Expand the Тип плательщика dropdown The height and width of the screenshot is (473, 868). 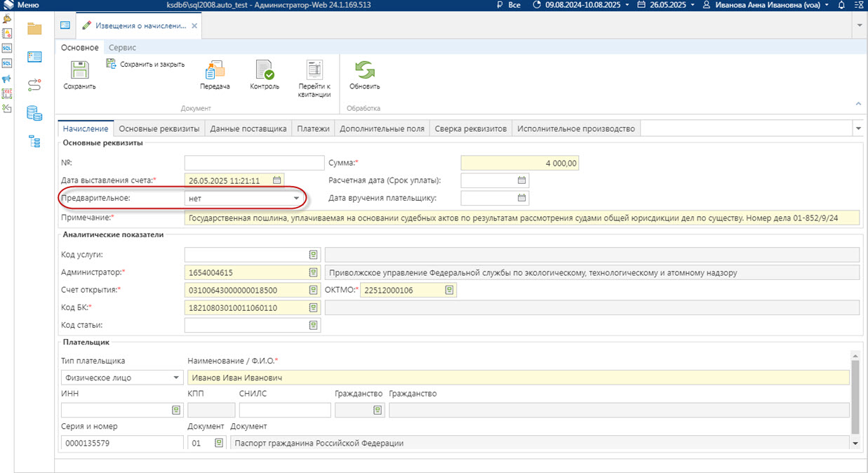176,378
